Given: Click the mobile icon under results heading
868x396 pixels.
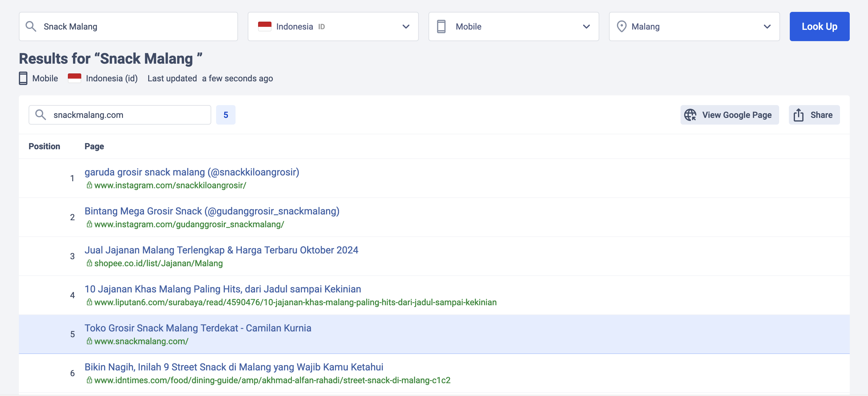Looking at the screenshot, I should (23, 78).
